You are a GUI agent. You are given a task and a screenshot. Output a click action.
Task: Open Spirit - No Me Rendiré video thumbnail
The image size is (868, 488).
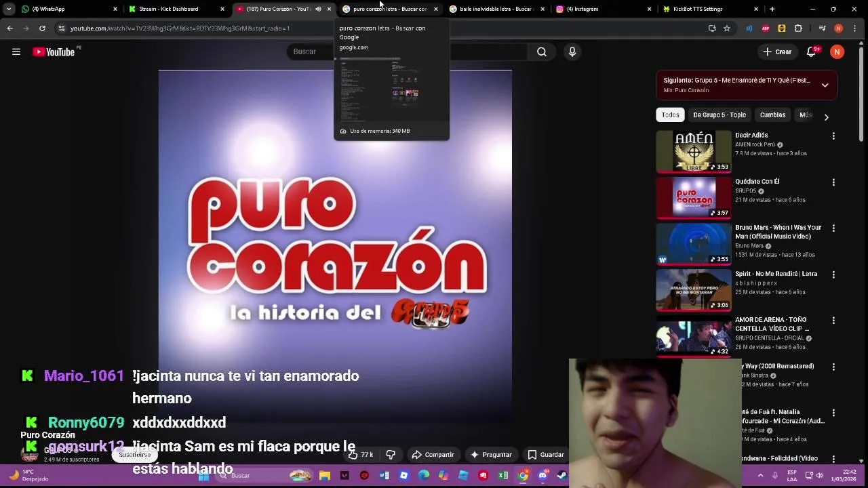point(694,290)
